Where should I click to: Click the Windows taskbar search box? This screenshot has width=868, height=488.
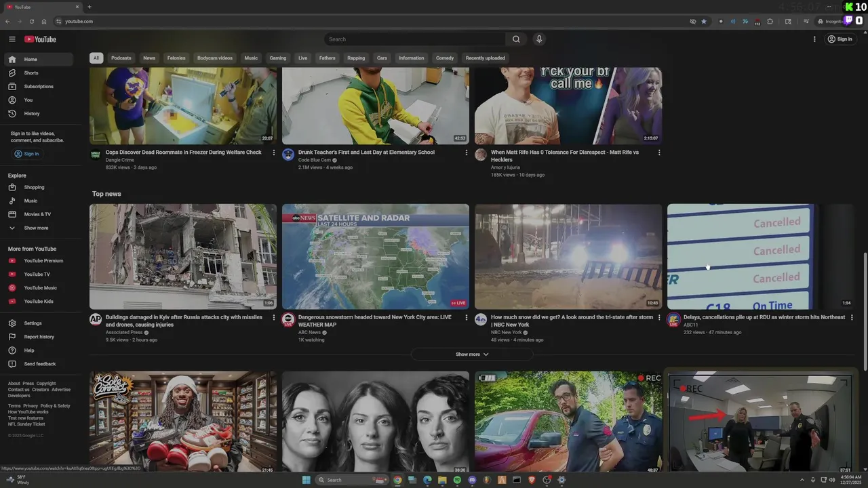pyautogui.click(x=352, y=480)
